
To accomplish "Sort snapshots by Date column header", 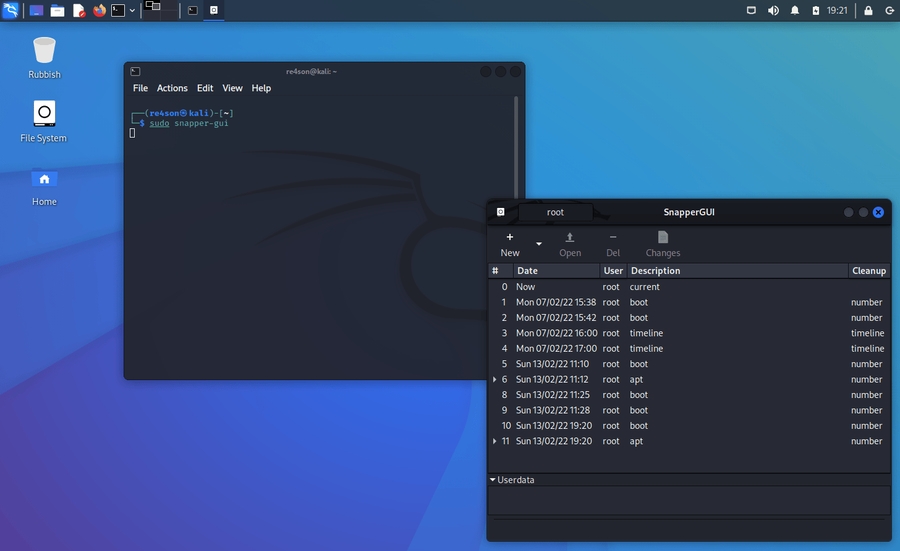I will click(527, 271).
